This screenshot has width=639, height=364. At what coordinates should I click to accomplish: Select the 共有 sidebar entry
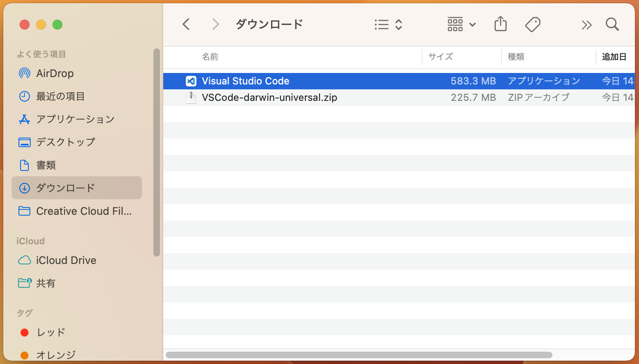45,283
